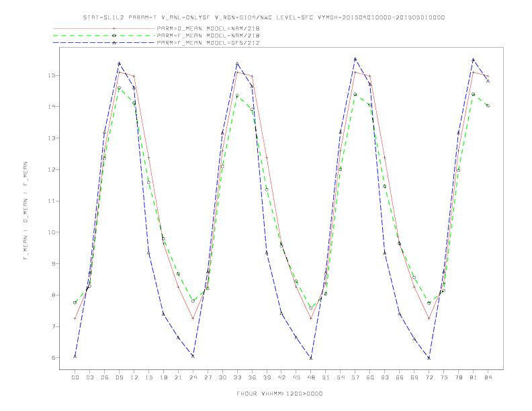Click y-axis tick value 12
The height and width of the screenshot is (411, 532).
tap(52, 169)
